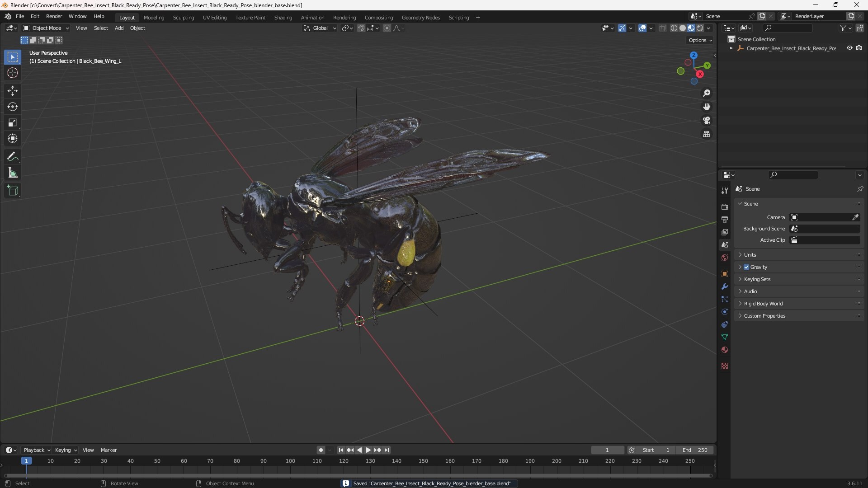Click the current frame number field
This screenshot has width=868, height=488.
click(x=607, y=450)
